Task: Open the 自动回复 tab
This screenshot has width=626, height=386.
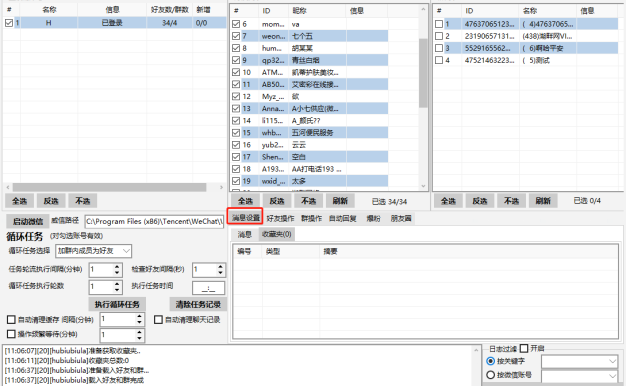Action: [343, 218]
